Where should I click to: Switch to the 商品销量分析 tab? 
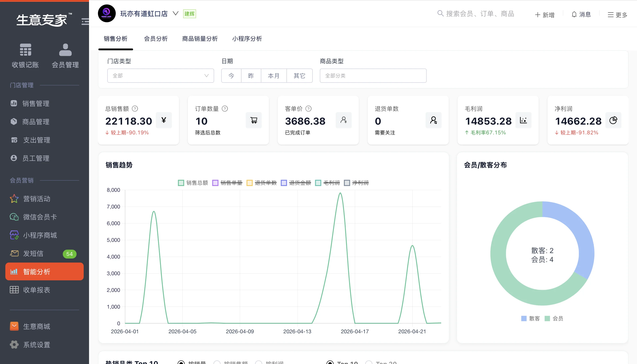coord(200,39)
